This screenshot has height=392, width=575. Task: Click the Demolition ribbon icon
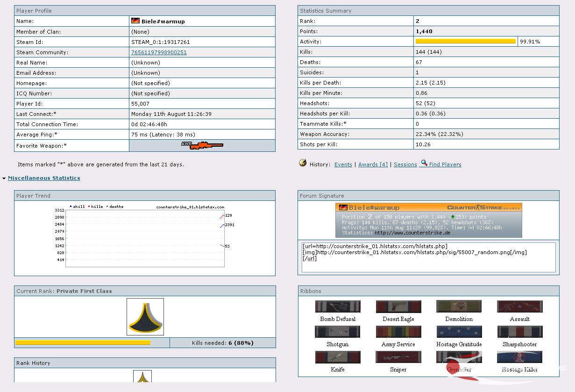(459, 306)
